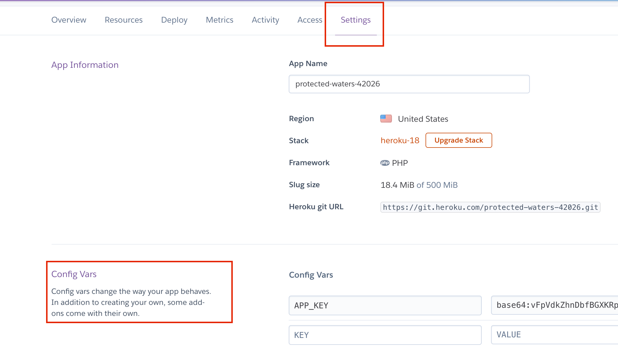The image size is (618, 364).
Task: Go to the Deploy tab
Action: point(174,20)
